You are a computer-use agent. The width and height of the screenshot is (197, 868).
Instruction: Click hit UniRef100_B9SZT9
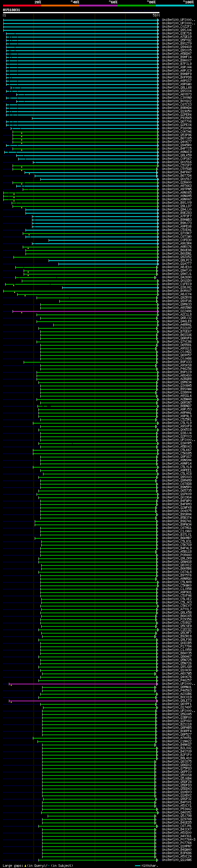click(x=177, y=43)
